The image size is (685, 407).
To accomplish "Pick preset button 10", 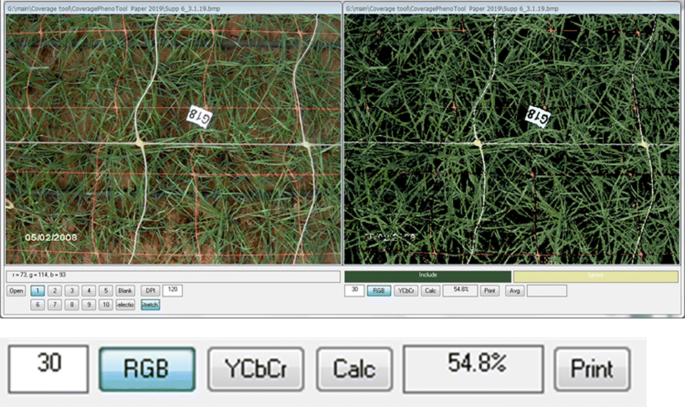I will point(106,305).
